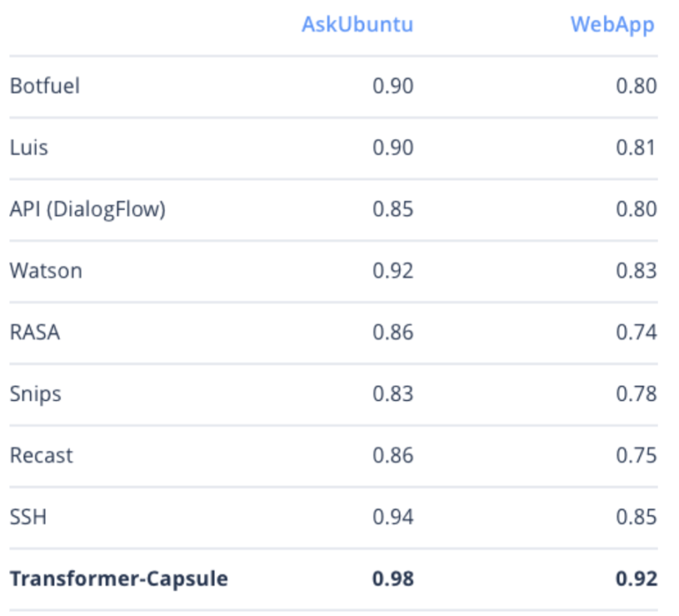Click the Snips row label
The height and width of the screenshot is (616, 679).
pos(35,394)
